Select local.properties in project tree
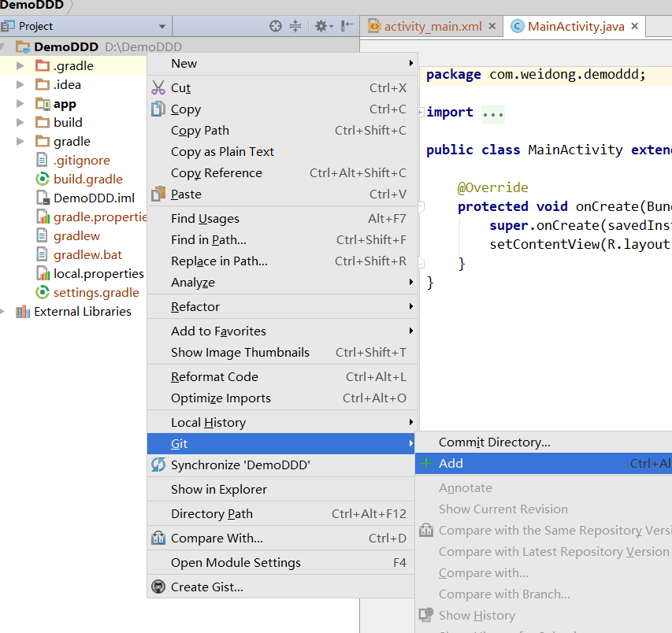 click(x=98, y=274)
